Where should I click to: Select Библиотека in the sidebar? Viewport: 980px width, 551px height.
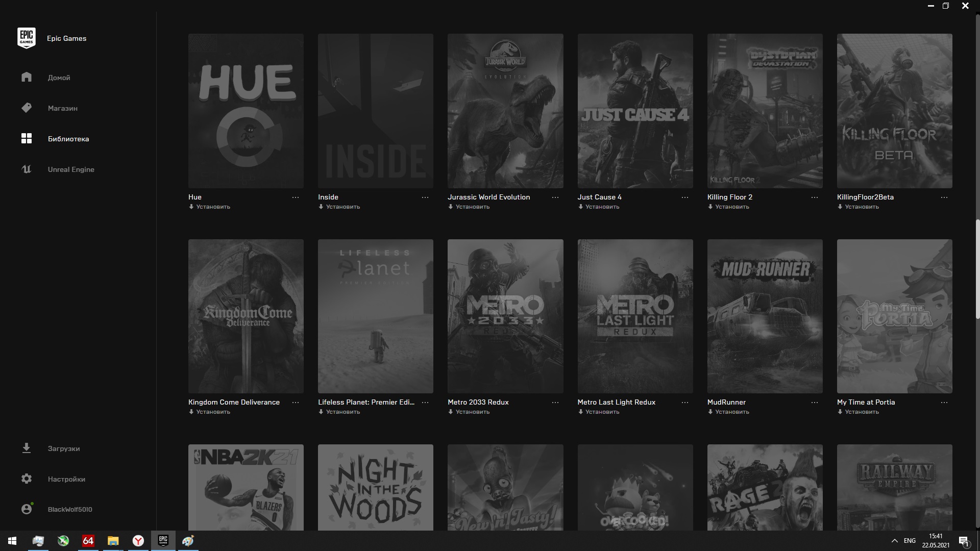coord(68,139)
